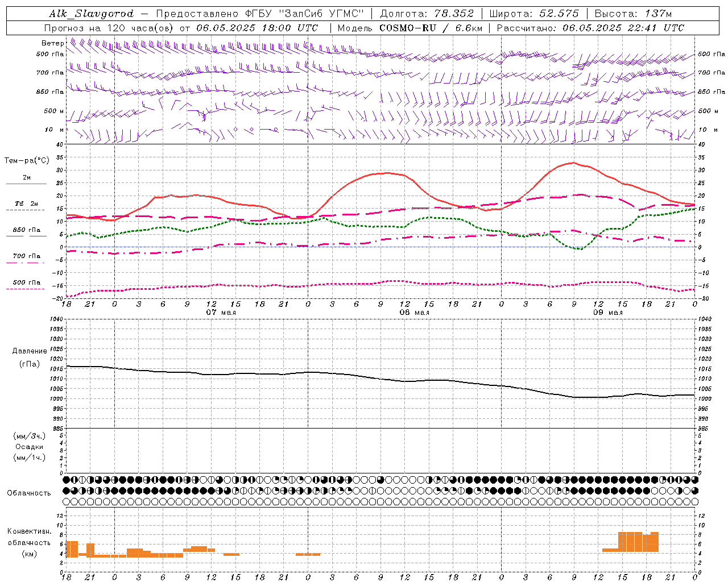Screen dimensions: 728x582
Task: Click dashed line sample under 'Td 2м' legend
Action: point(25,210)
